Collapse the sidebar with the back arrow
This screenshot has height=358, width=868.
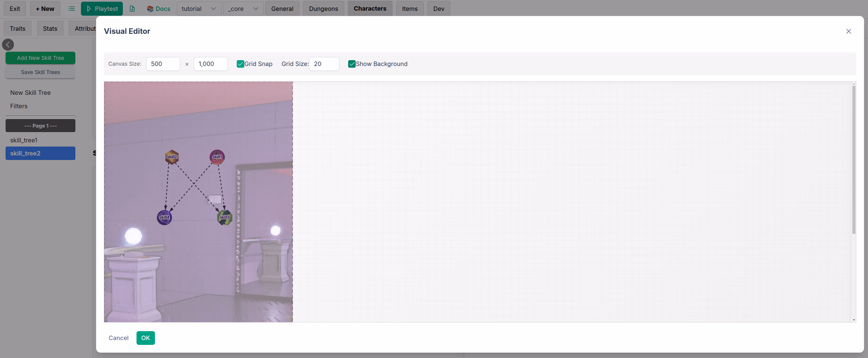[x=8, y=44]
